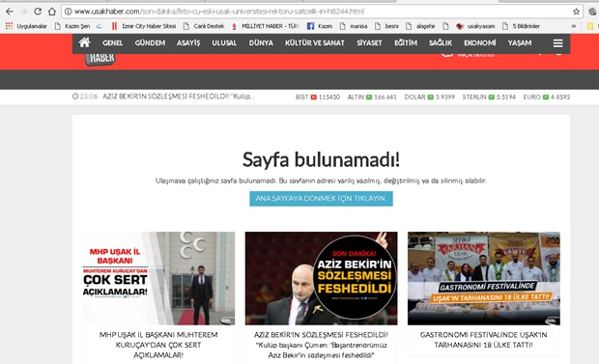
Task: Open the İzmir City Haber Sitesi bookmark
Action: 144,26
